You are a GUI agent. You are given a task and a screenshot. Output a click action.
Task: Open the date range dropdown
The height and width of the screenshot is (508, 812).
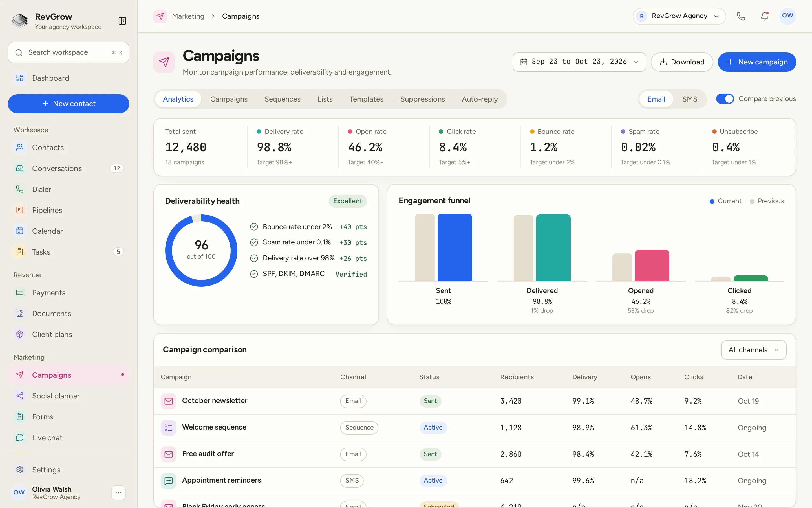tap(579, 62)
